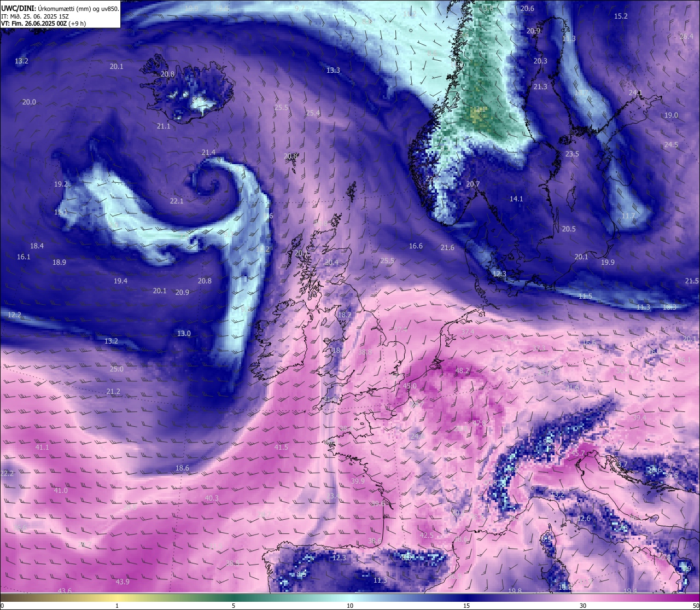This screenshot has height=610, width=700.
Task: Click the 45.0 value near the Belgian coast
Action: [410, 386]
